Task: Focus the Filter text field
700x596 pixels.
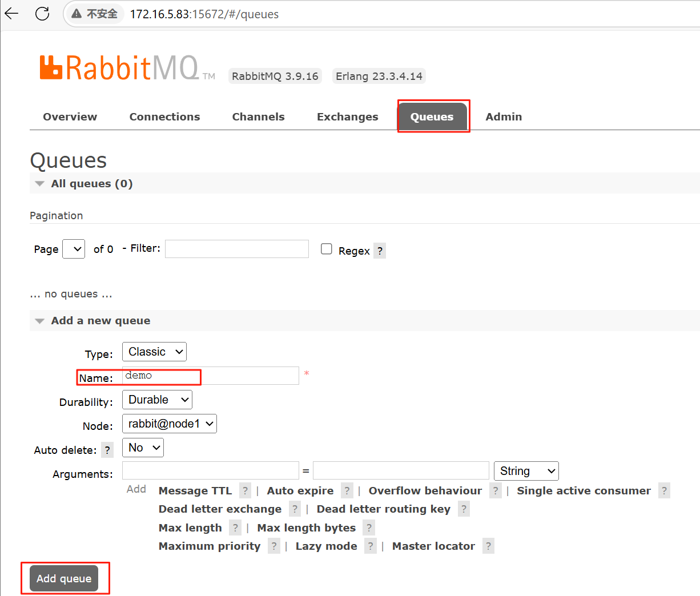Action: coord(237,249)
